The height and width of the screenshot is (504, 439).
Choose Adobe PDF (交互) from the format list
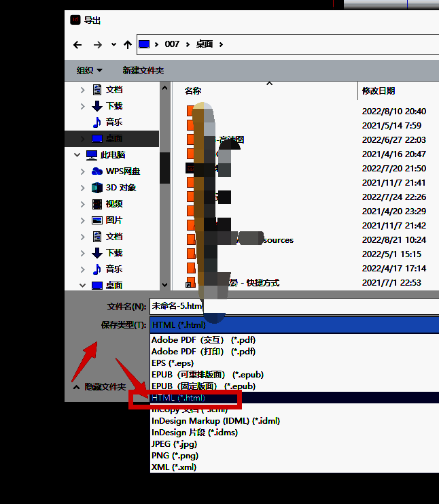pyautogui.click(x=203, y=340)
